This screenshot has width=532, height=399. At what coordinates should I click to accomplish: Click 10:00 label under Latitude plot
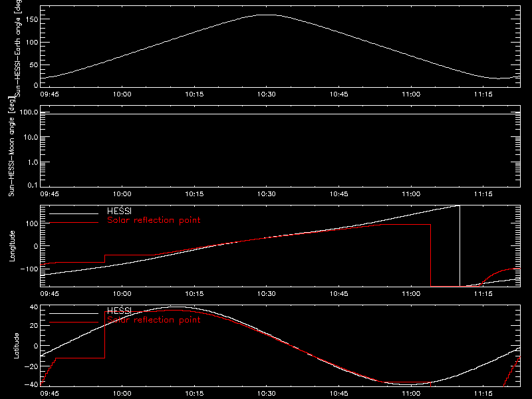click(122, 393)
